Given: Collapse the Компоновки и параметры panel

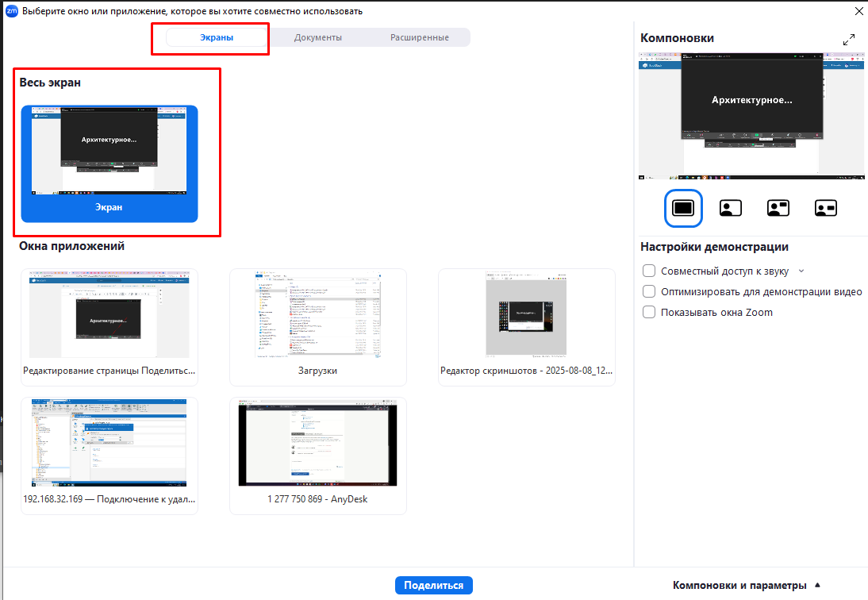Looking at the screenshot, I should 817,585.
